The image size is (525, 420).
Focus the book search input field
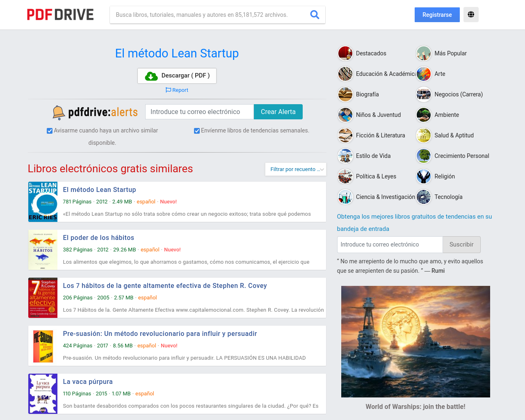click(x=209, y=15)
